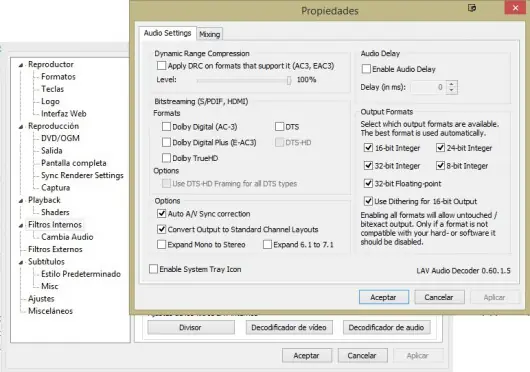Click LAV Audio Decoder 0.60.1.5 version text
The width and height of the screenshot is (530, 372).
click(463, 271)
